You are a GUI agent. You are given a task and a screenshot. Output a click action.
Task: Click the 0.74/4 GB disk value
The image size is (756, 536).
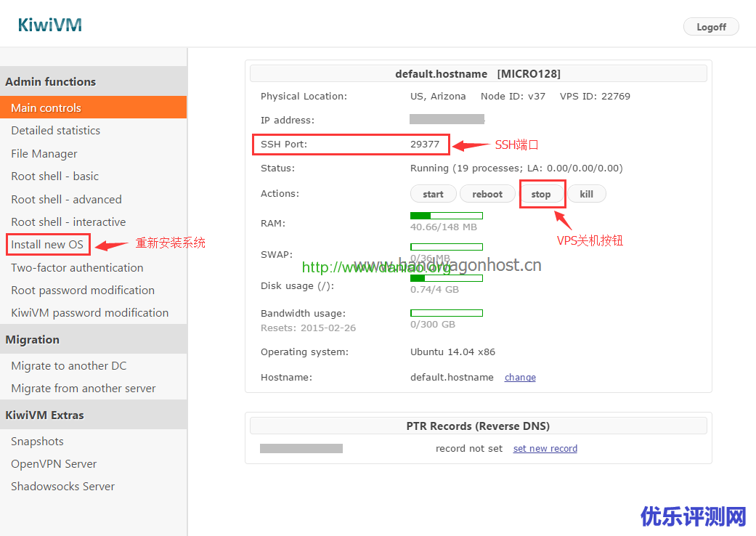tap(434, 290)
